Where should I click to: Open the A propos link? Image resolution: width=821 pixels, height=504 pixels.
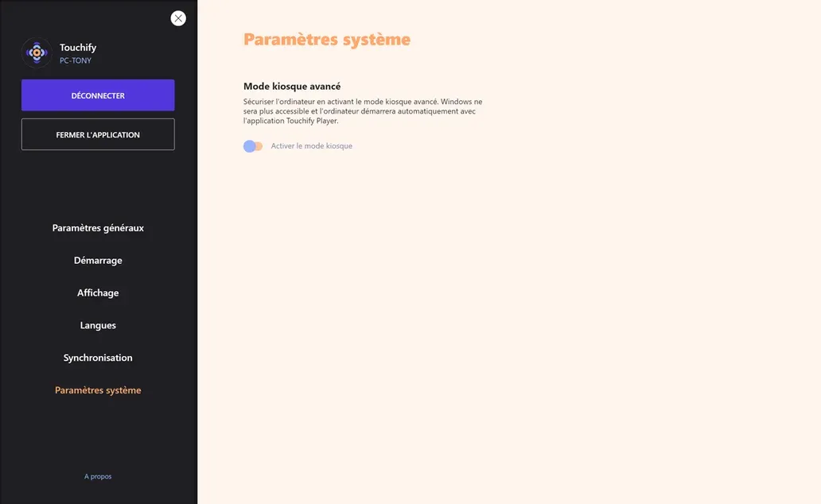coord(98,476)
